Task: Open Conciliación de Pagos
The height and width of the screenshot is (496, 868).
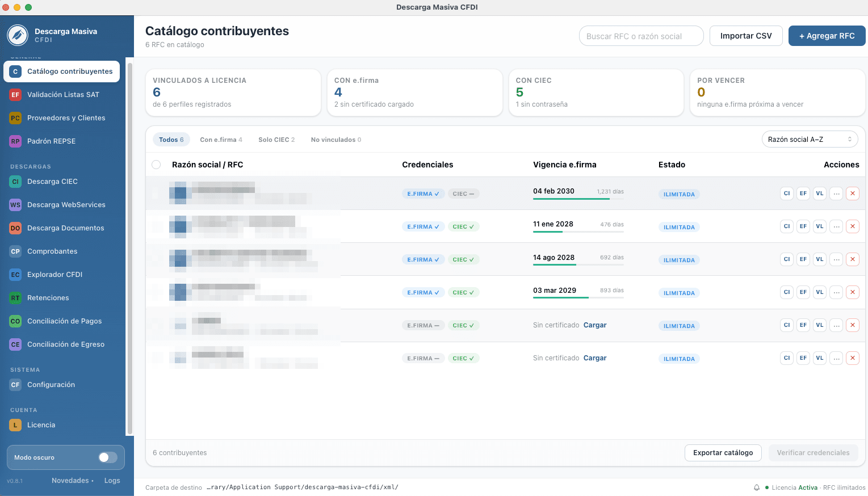Action: coord(61,321)
